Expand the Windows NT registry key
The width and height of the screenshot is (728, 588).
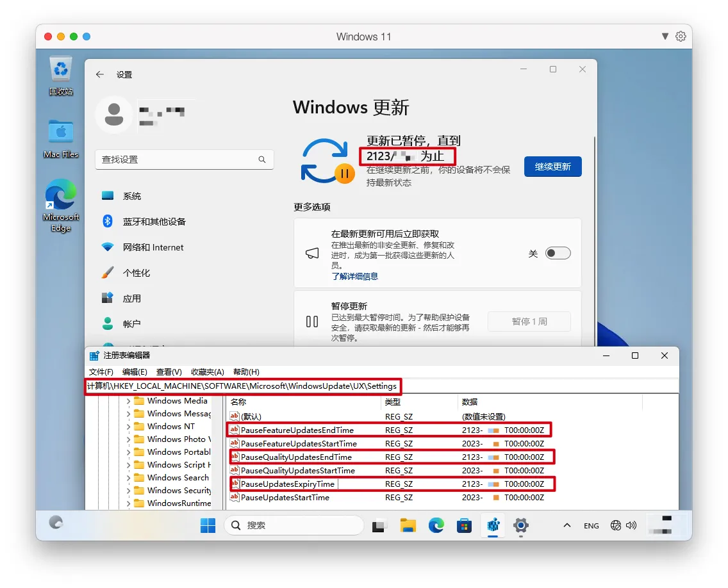(x=129, y=427)
